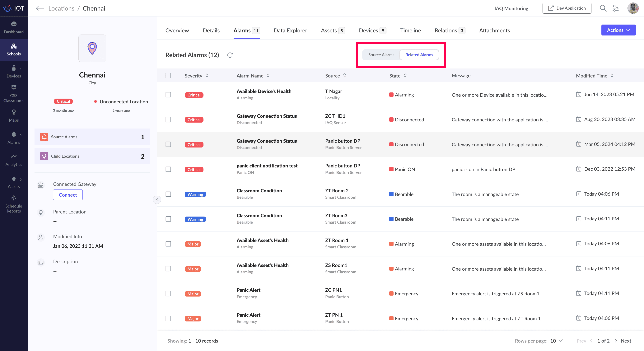This screenshot has width=644, height=351.
Task: Go to the Next page
Action: 626,341
